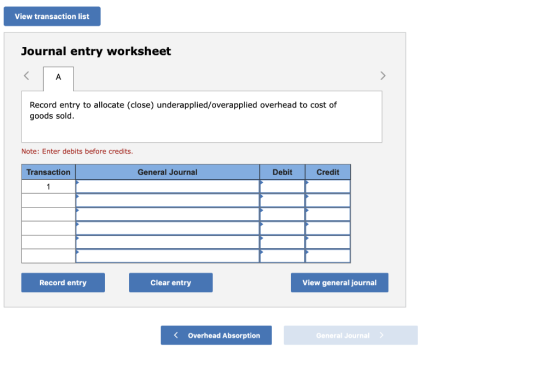This screenshot has width=560, height=377.
Task: Click the sixth row Credit cell
Action: click(328, 256)
